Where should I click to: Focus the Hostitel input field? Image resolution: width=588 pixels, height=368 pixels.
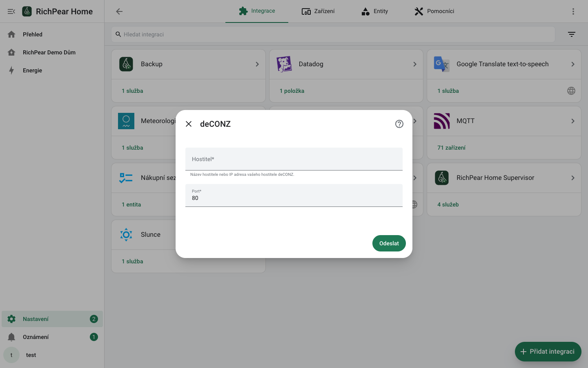pyautogui.click(x=294, y=159)
